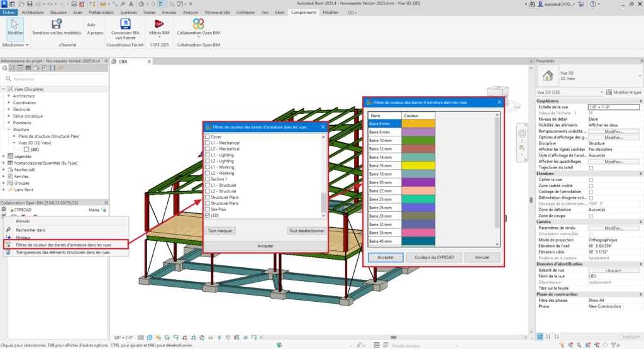
Task: Click the navigation wheel in the 3D view
Action: [522, 133]
